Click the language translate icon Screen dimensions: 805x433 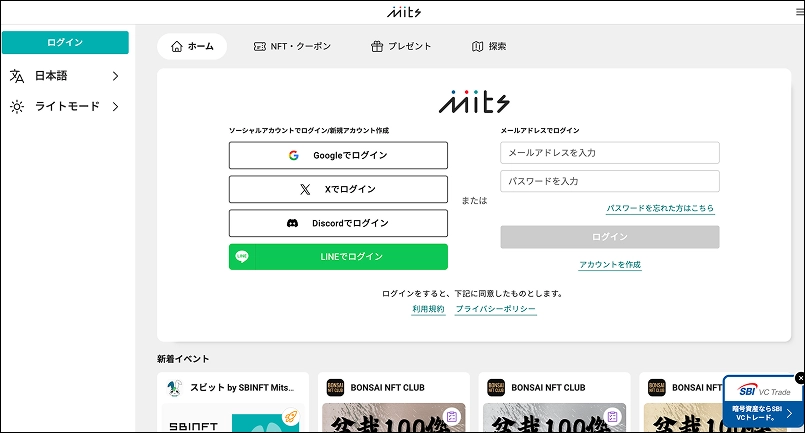17,76
